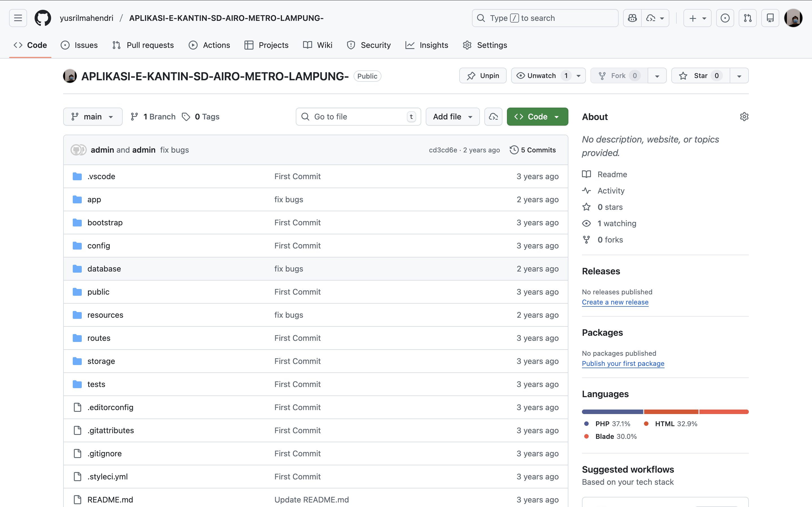Image resolution: width=812 pixels, height=507 pixels.
Task: Open the issues icon in top bar
Action: (x=725, y=18)
